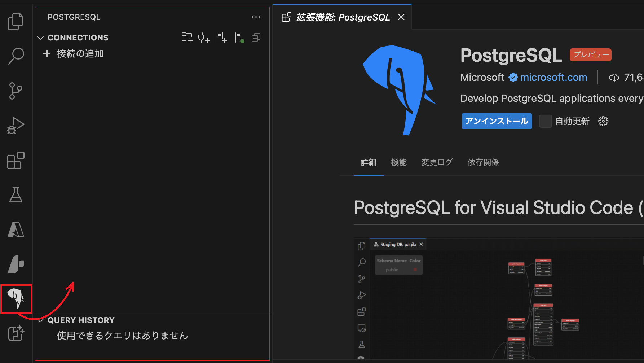
Task: Open the Source Control view
Action: (16, 91)
